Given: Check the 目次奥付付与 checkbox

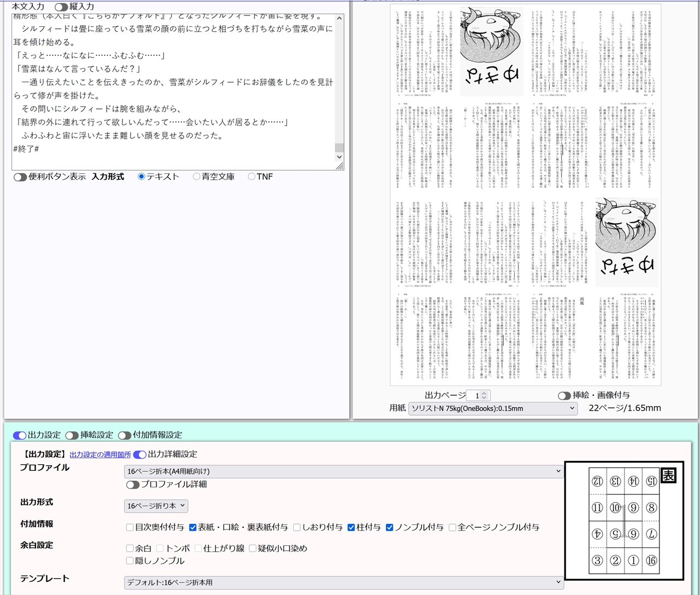Looking at the screenshot, I should coord(130,528).
